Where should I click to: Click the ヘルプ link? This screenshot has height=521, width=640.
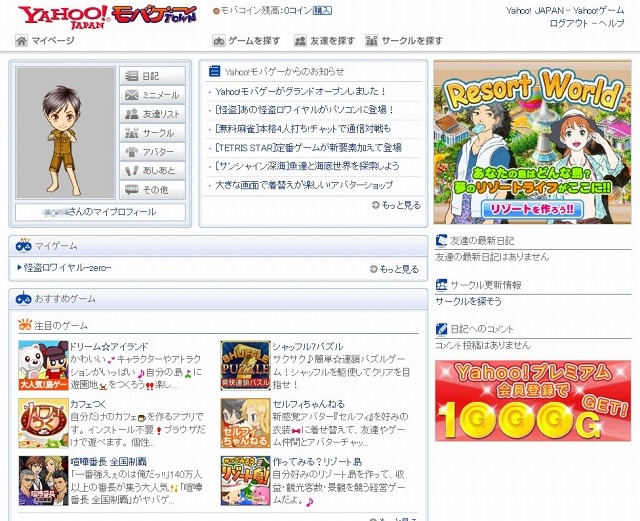(x=611, y=23)
